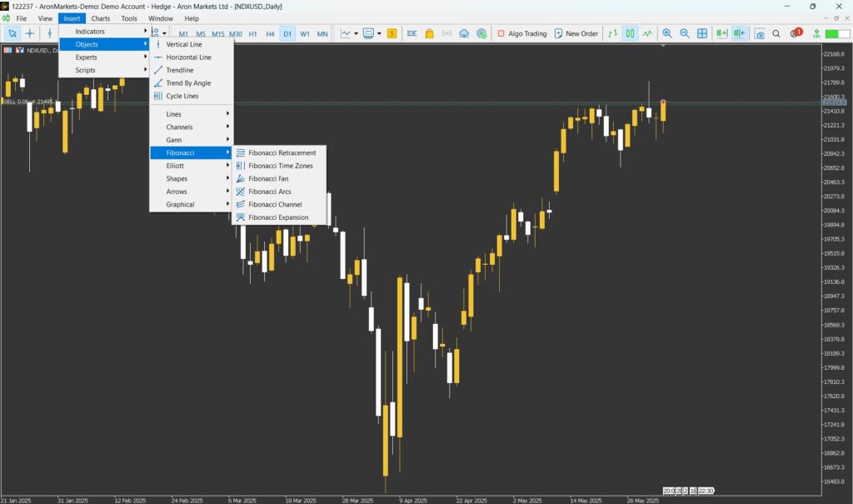Change timeframe to H1

click(x=253, y=34)
